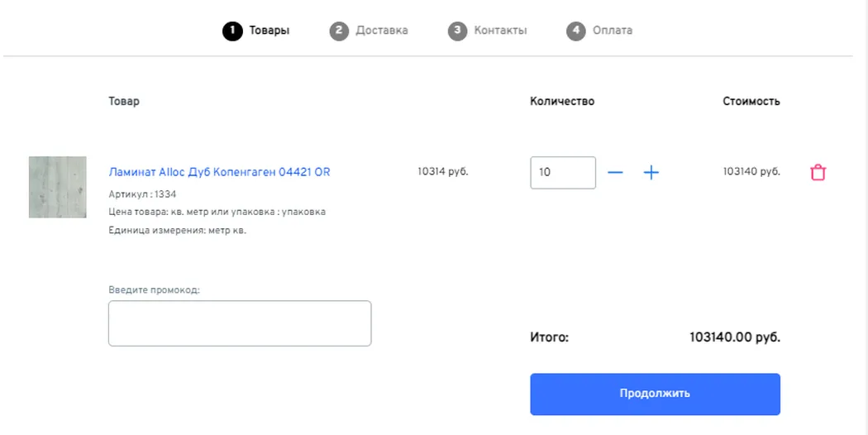Focus the quantity field showing 10
This screenshot has width=868, height=435.
point(562,173)
